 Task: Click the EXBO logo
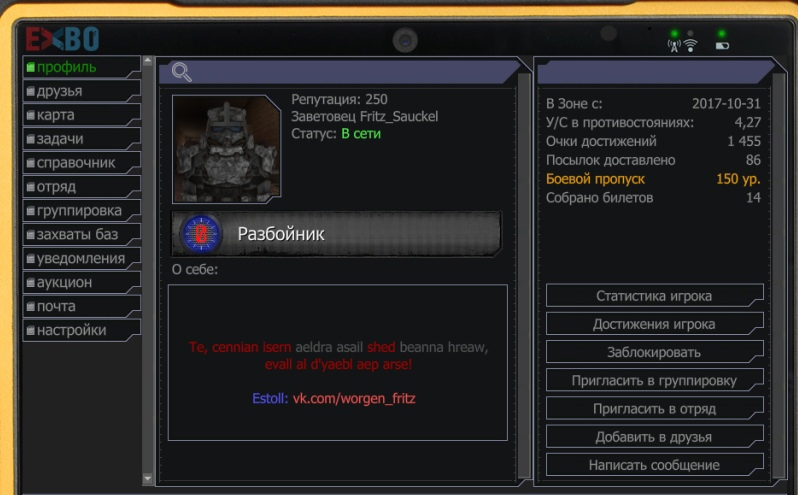pyautogui.click(x=62, y=39)
